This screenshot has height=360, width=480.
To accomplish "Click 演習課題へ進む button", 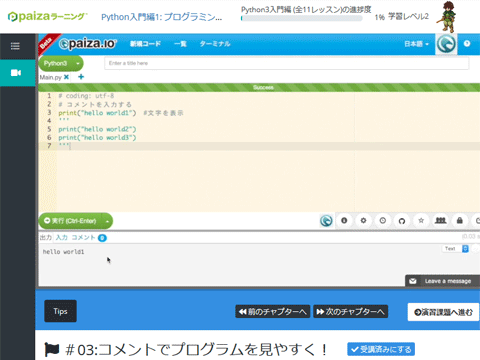I will 444,312.
